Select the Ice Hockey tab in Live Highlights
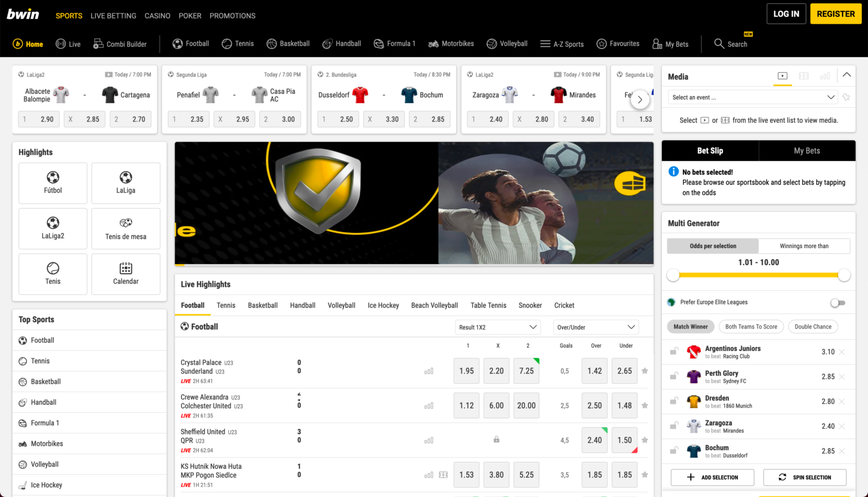The image size is (868, 497). [x=383, y=305]
